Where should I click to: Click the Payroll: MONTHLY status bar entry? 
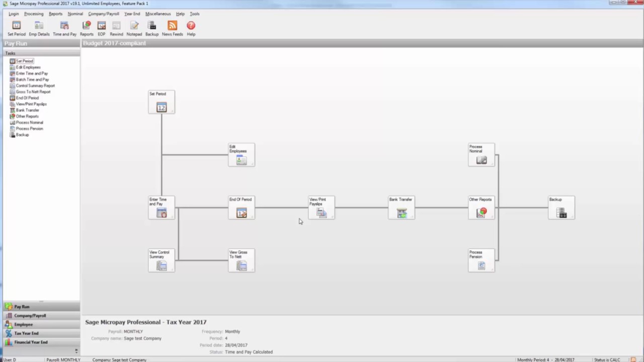(x=63, y=359)
